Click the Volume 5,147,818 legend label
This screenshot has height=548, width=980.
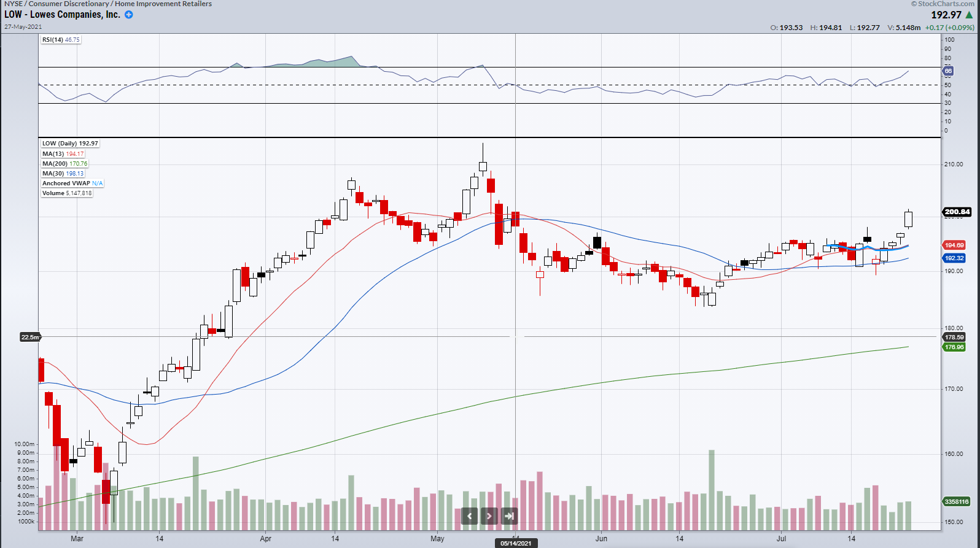(67, 193)
